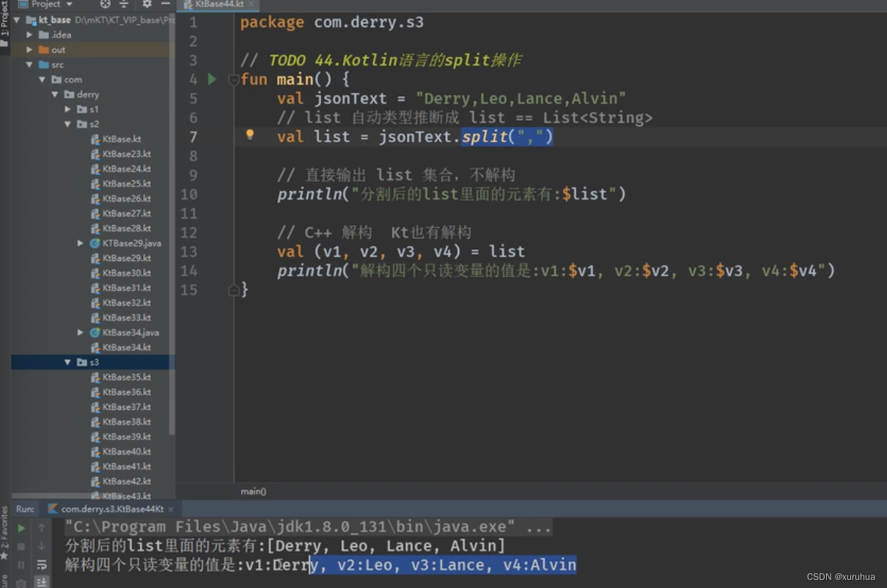Click the camera dump threads icon
Screen dimensions: 887x588
(x=21, y=583)
